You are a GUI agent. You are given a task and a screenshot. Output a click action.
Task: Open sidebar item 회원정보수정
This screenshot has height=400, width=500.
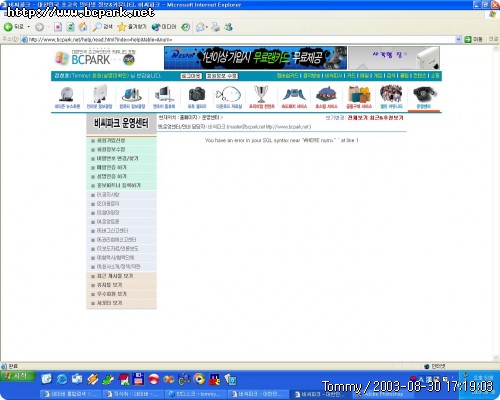(x=111, y=149)
